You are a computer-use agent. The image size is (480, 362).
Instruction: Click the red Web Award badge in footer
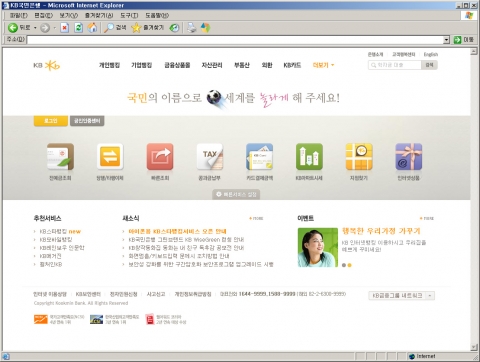click(150, 319)
